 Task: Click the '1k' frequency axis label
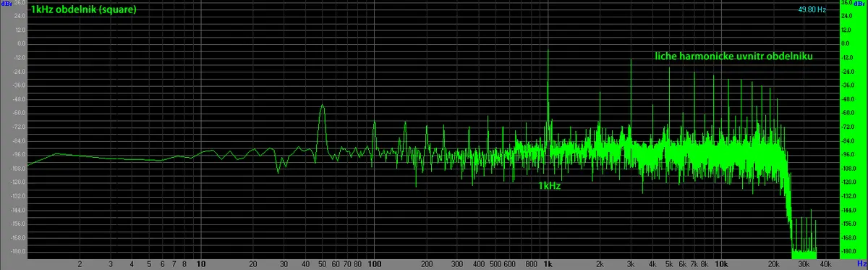click(548, 264)
